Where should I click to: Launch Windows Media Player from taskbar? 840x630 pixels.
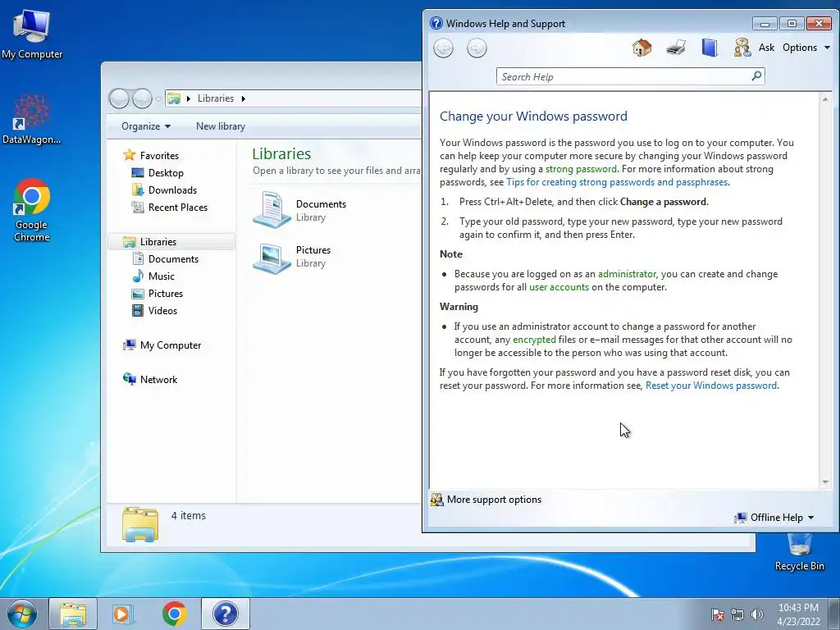[x=123, y=614]
